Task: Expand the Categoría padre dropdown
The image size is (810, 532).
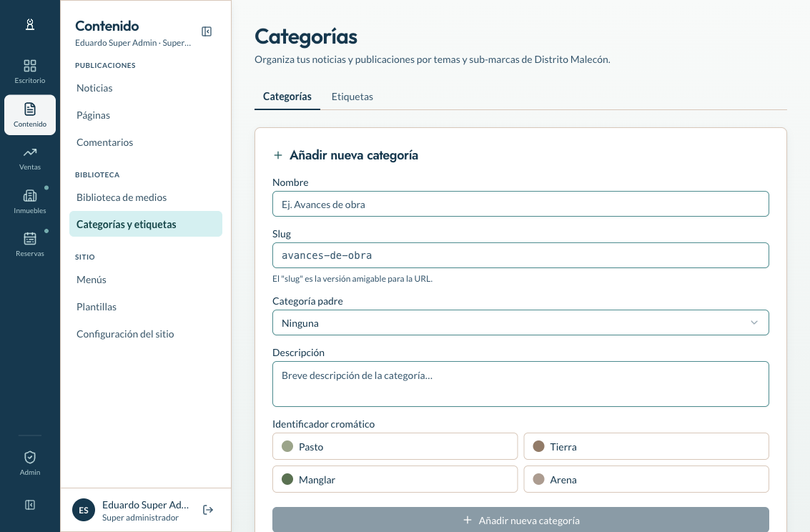Action: [x=520, y=322]
